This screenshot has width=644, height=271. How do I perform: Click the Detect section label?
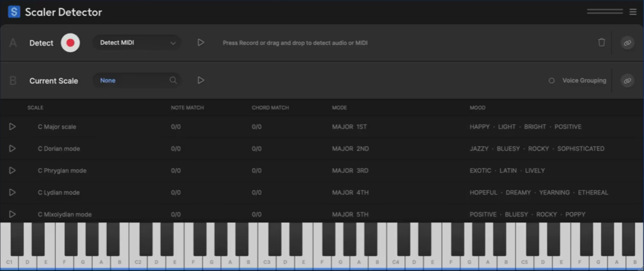42,43
